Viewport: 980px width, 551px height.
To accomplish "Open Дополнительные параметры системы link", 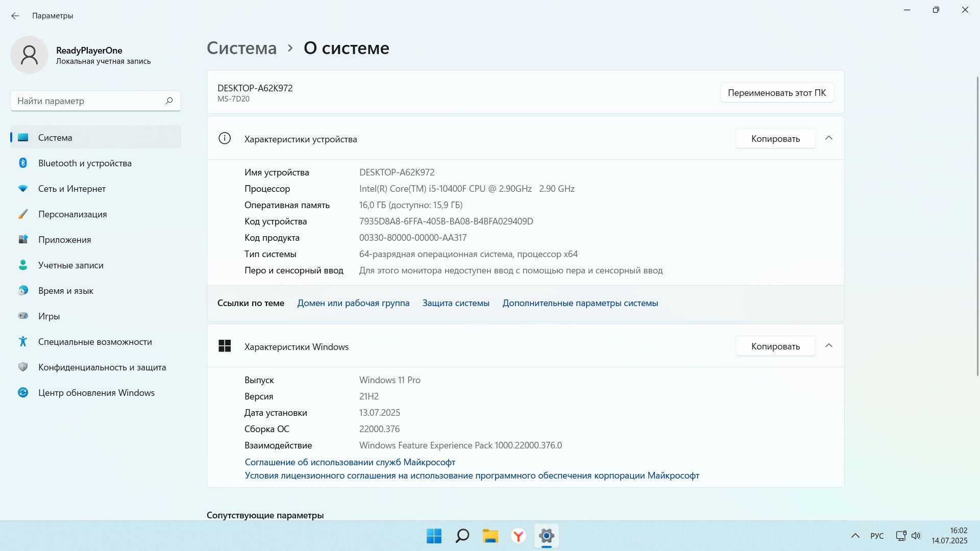I will pyautogui.click(x=580, y=303).
